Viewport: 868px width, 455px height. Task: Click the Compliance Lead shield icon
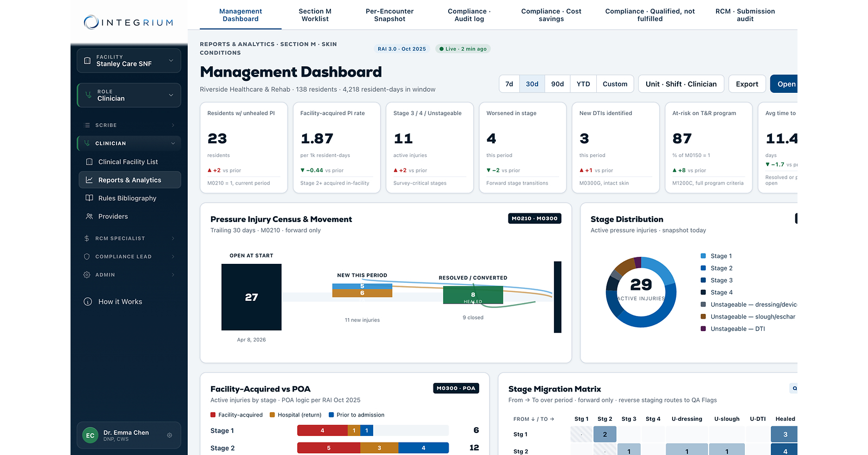[87, 257]
